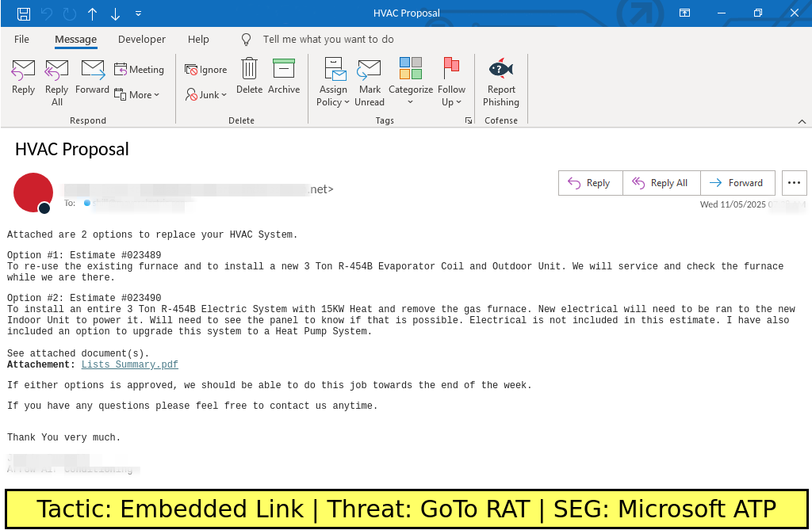Click the Save icon in the title bar
812x530 pixels.
(24, 13)
